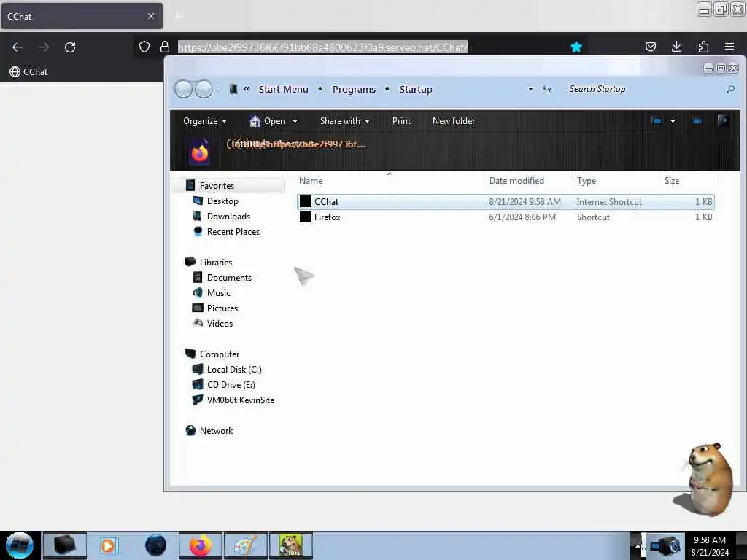Click Print in the Explorer toolbar
Screen dimensions: 747x560
[x=401, y=121]
